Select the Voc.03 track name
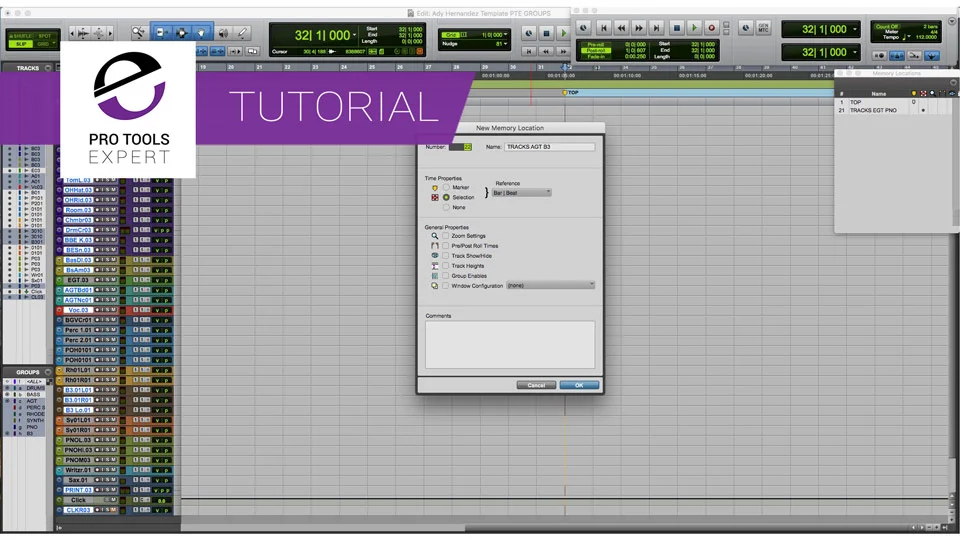 78,310
